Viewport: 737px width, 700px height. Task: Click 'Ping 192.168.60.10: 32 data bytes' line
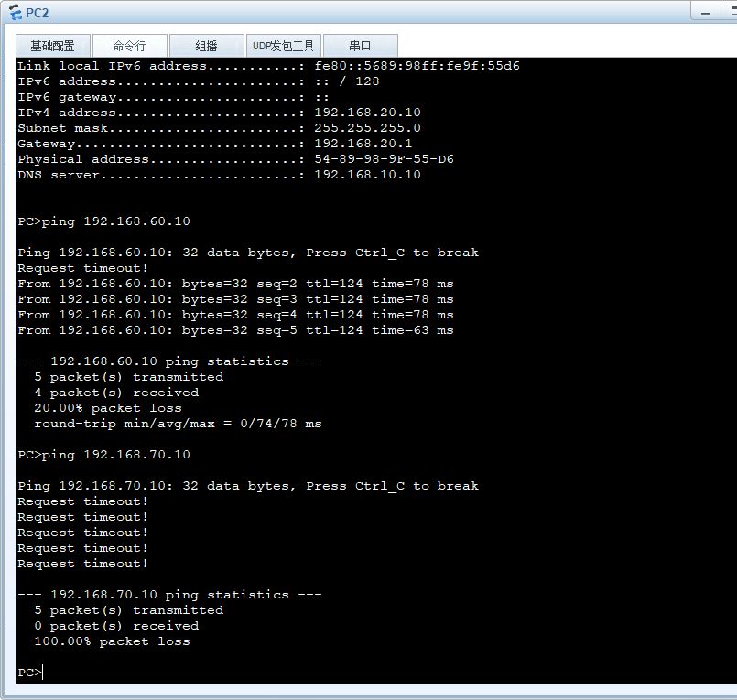click(x=248, y=253)
